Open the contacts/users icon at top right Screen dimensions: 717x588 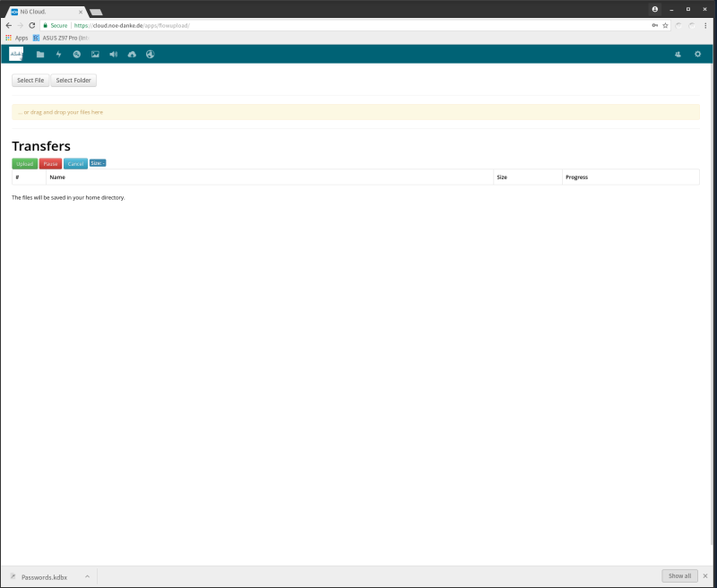[x=678, y=55]
